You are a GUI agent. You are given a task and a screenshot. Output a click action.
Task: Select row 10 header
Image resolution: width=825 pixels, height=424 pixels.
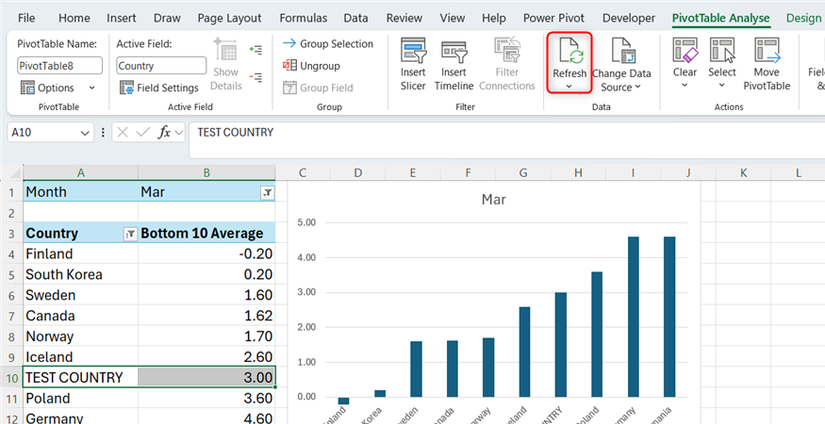click(x=12, y=377)
